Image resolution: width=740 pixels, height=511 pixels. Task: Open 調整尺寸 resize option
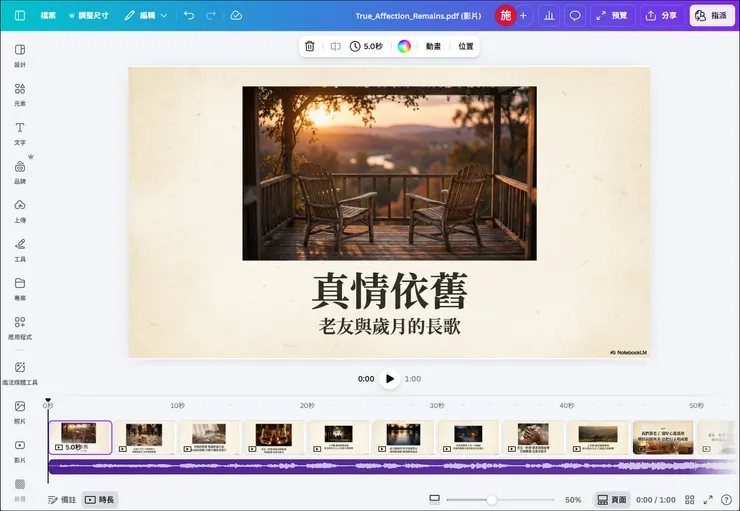tap(88, 16)
